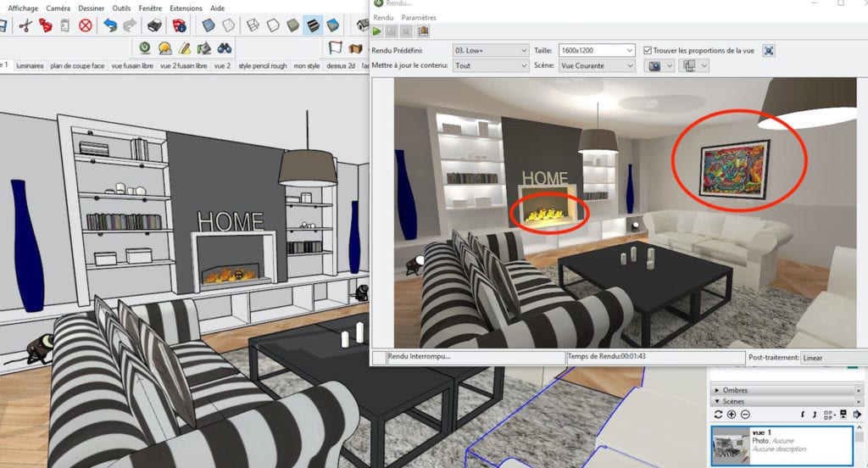This screenshot has width=868, height=468.
Task: Switch to the 'plan de coupe face' tab
Action: 77,66
